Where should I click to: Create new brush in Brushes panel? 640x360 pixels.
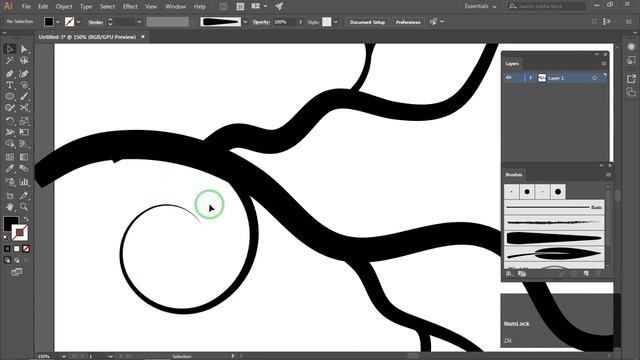coord(586,273)
